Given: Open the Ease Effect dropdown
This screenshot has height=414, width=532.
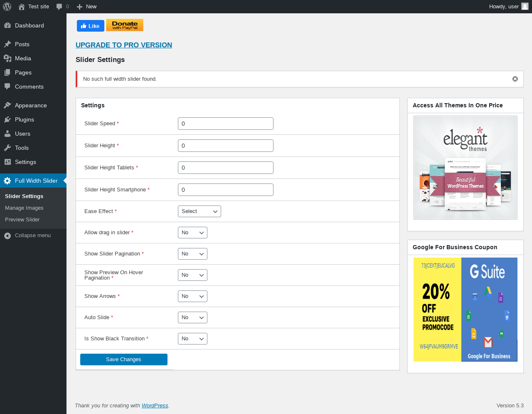Looking at the screenshot, I should tap(199, 211).
